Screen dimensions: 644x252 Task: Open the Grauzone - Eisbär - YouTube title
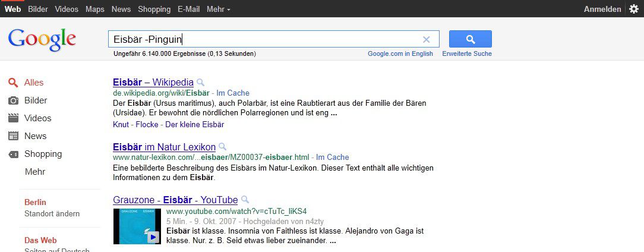click(175, 200)
